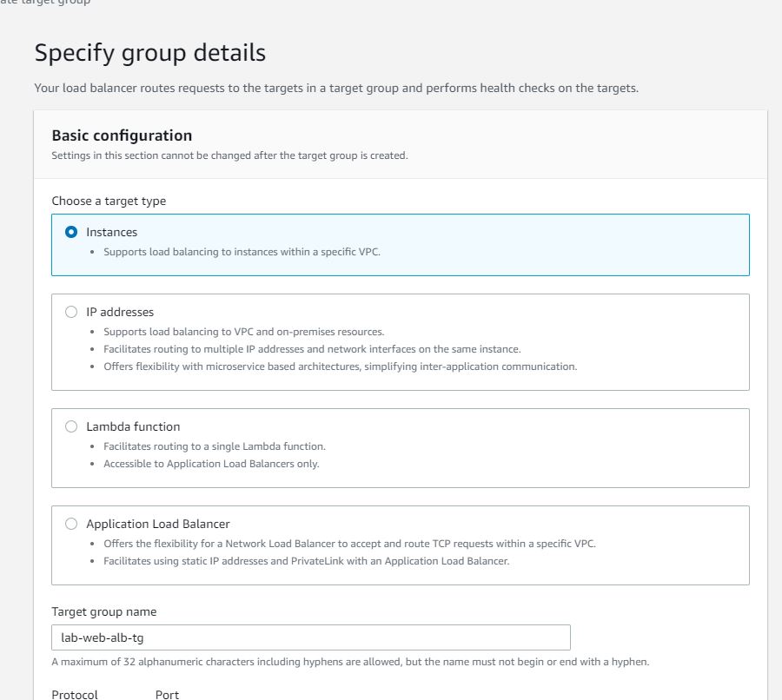Click 'Accessible to Application Load Balancers only' text

[x=211, y=464]
